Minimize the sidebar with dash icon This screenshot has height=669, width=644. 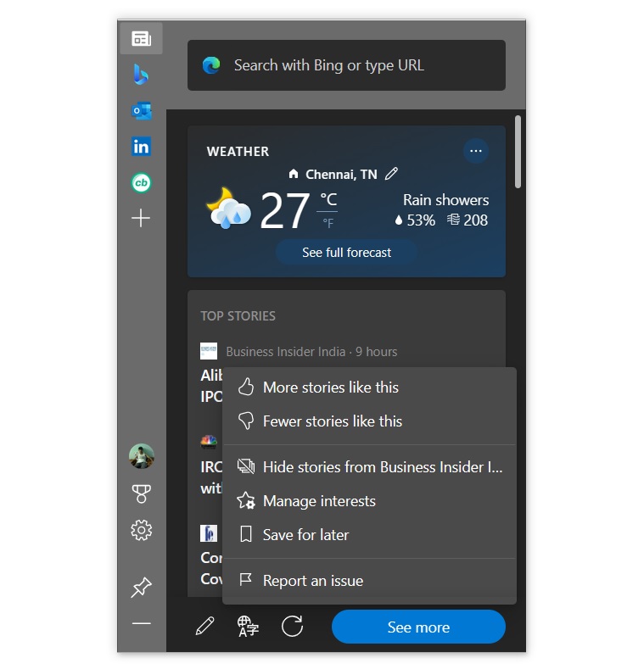[x=142, y=623]
